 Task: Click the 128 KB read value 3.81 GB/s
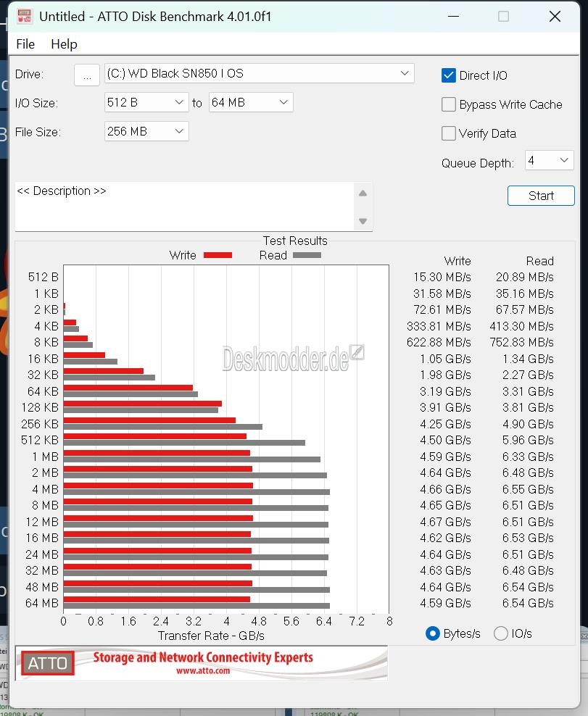click(528, 407)
